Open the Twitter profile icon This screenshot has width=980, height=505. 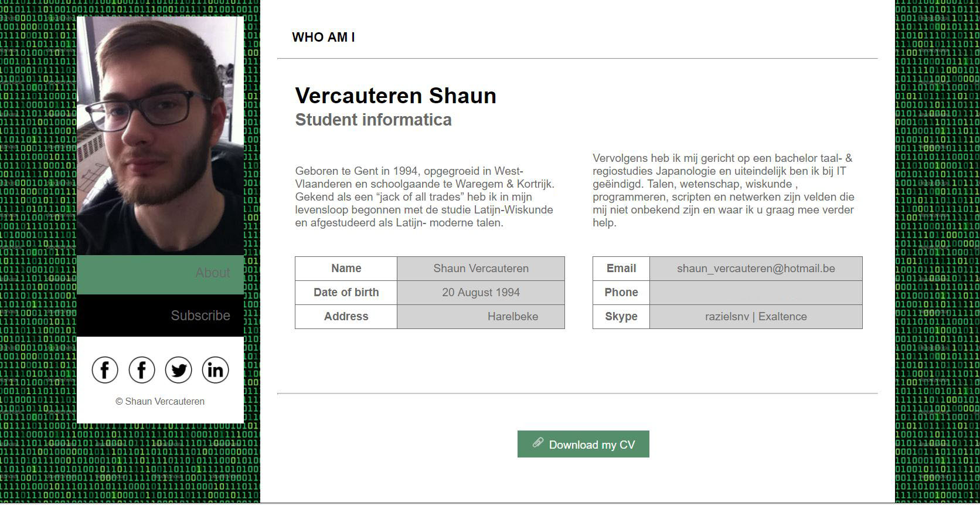click(x=179, y=370)
